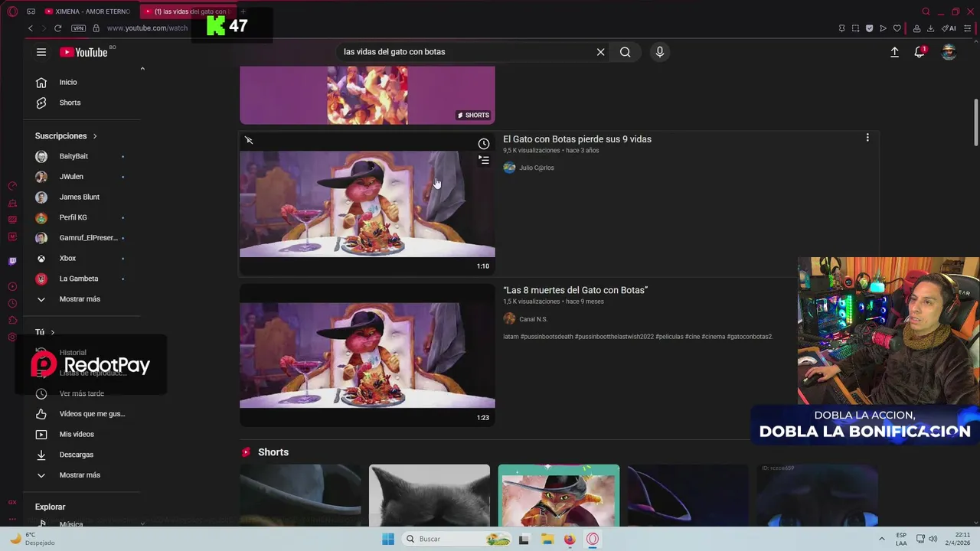Open the Opera snapshot tool
Viewport: 980px width, 551px height.
pyautogui.click(x=855, y=28)
